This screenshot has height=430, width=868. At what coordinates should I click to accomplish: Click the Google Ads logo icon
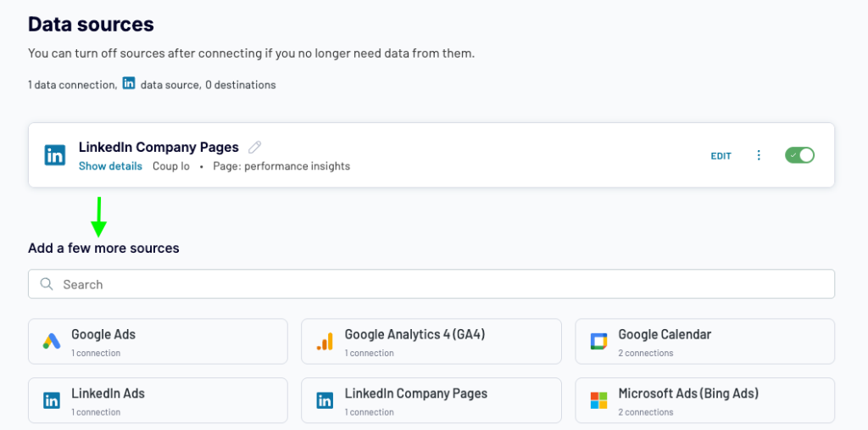click(52, 341)
